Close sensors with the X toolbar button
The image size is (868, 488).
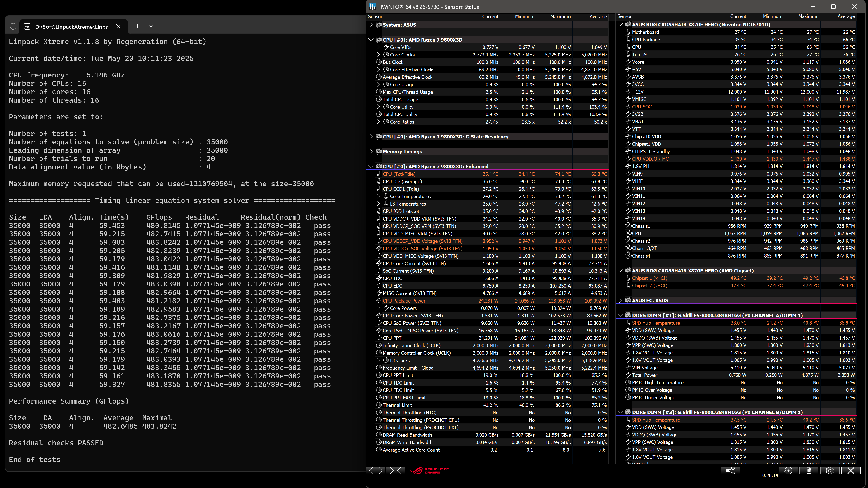850,470
